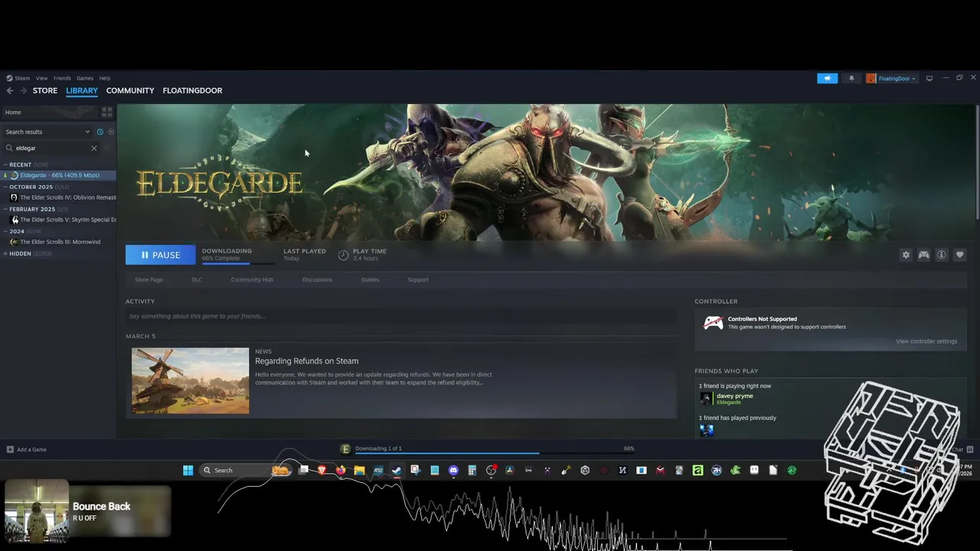Open collections grid view icon
This screenshot has height=551, width=980.
click(106, 112)
